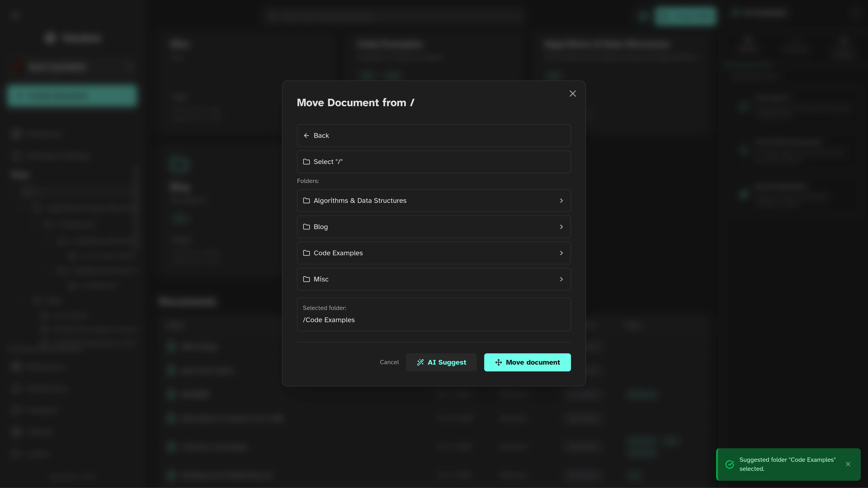Viewport: 868px width, 488px height.
Task: Click the Misc folder icon
Action: coord(306,279)
